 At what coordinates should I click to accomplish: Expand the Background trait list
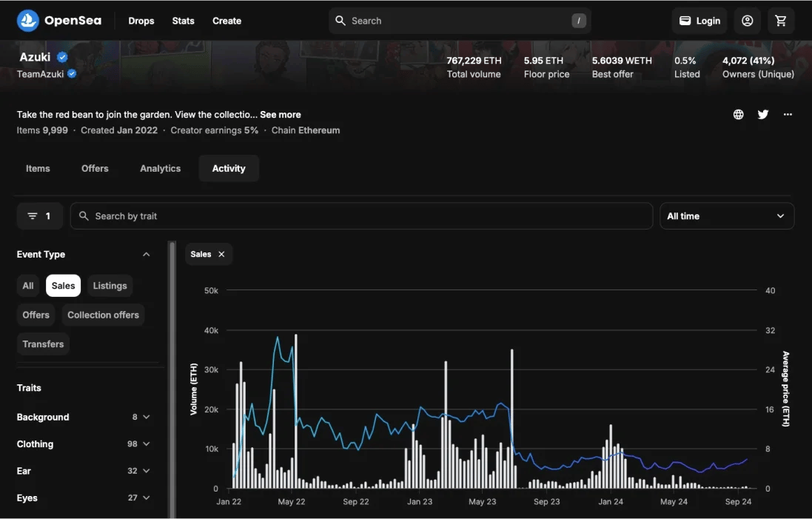(146, 418)
